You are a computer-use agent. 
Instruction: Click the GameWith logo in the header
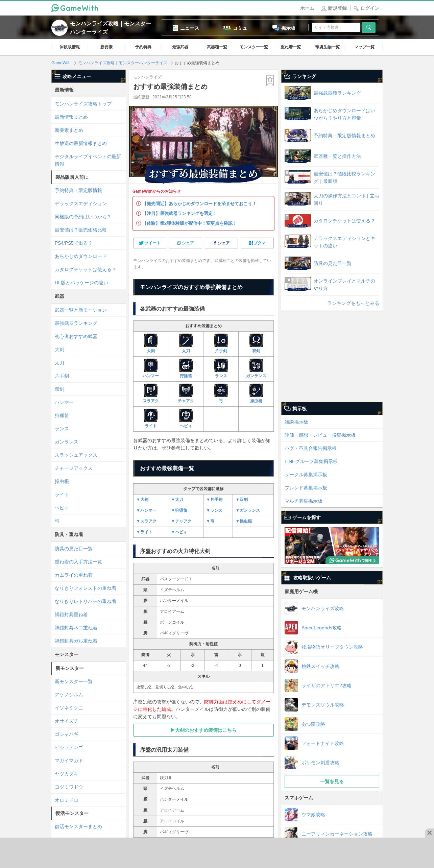coord(75,8)
